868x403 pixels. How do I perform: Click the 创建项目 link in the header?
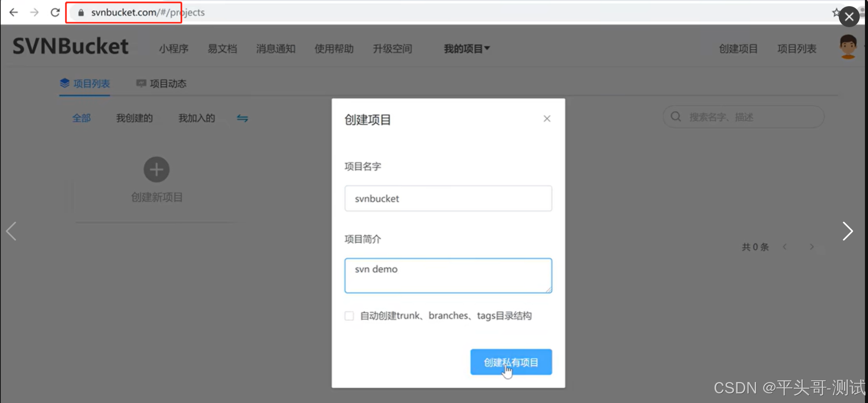point(738,49)
